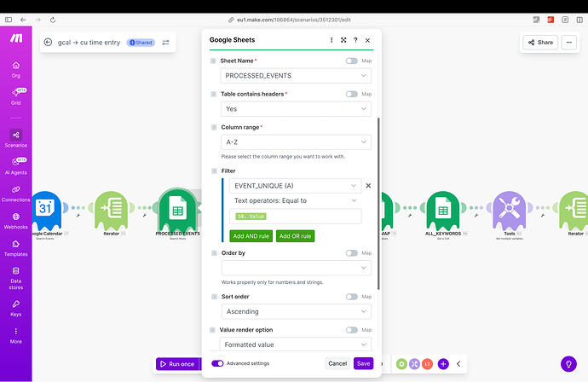Open Templates in the sidebar
This screenshot has width=588, height=382.
15,248
